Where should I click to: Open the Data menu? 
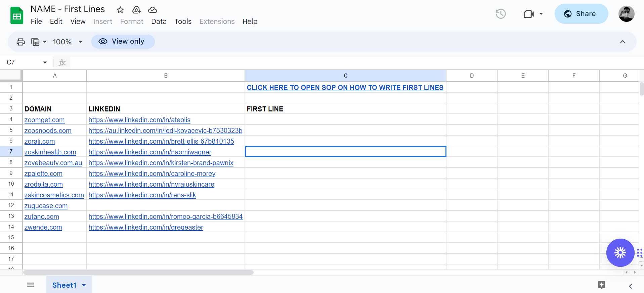click(159, 21)
